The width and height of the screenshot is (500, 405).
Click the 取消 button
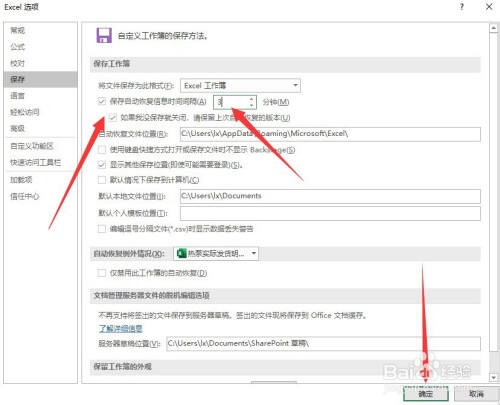pos(476,394)
